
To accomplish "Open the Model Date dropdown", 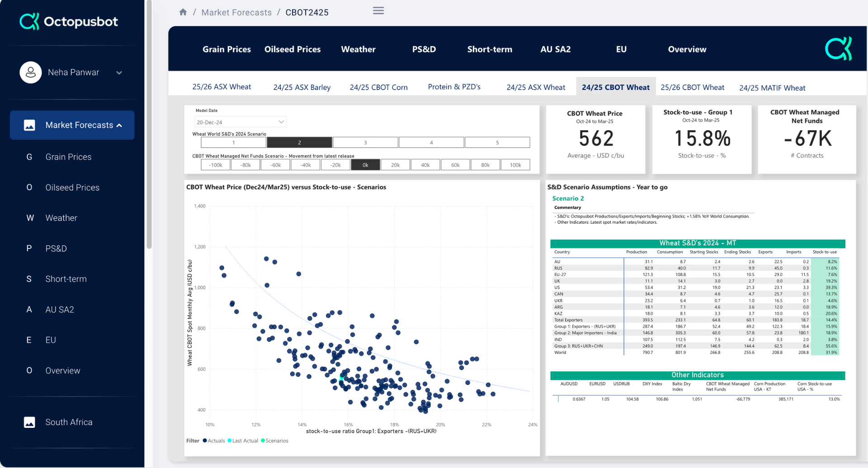I will (240, 122).
